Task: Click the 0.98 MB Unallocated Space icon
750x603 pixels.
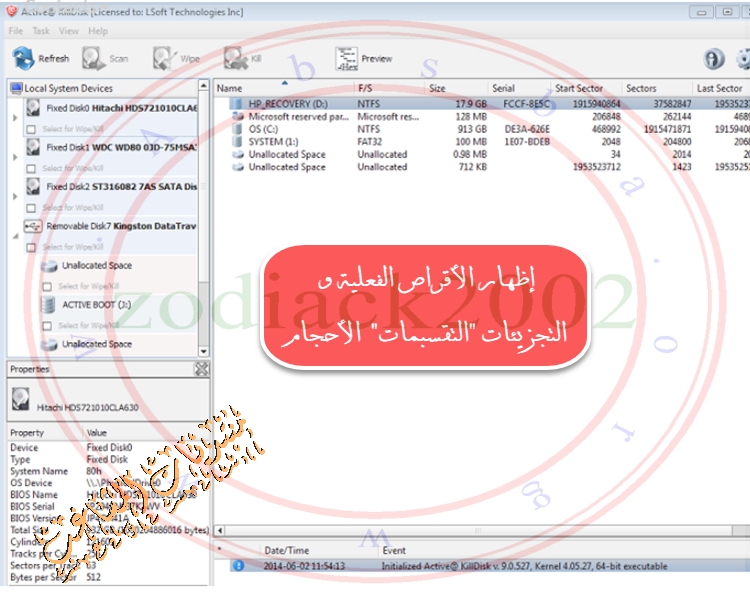Action: point(238,154)
